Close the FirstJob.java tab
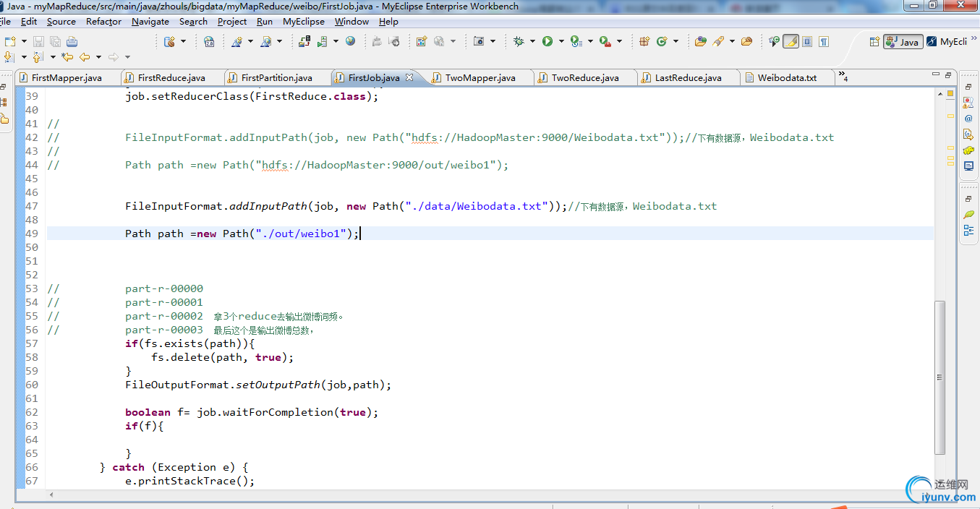The height and width of the screenshot is (509, 980). 409,77
